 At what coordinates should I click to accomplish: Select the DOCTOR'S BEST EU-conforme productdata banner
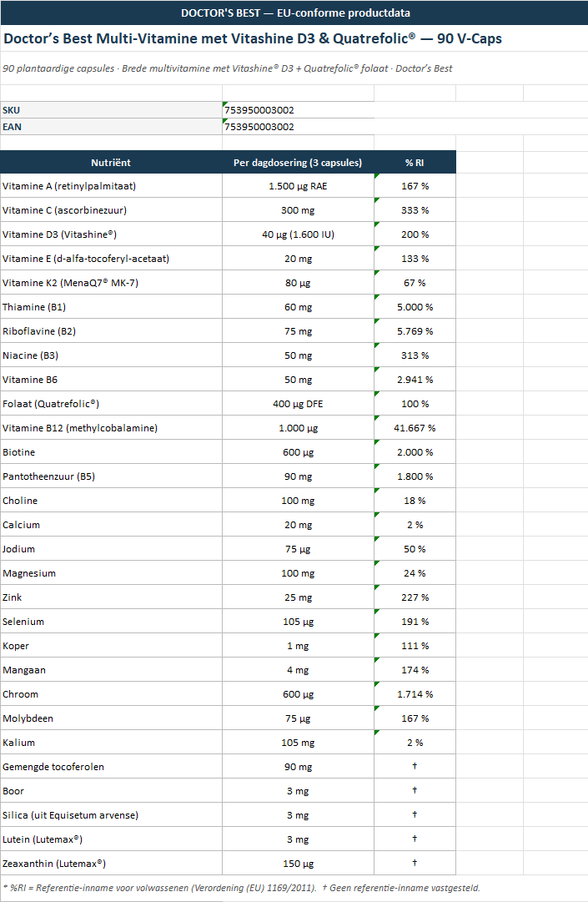294,13
